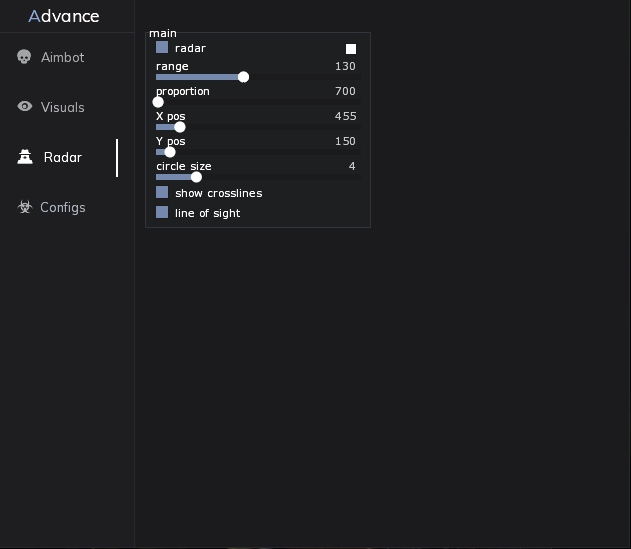Click the biohazard icon beside Configs
Screen dimensions: 631x549
[x=24, y=207]
